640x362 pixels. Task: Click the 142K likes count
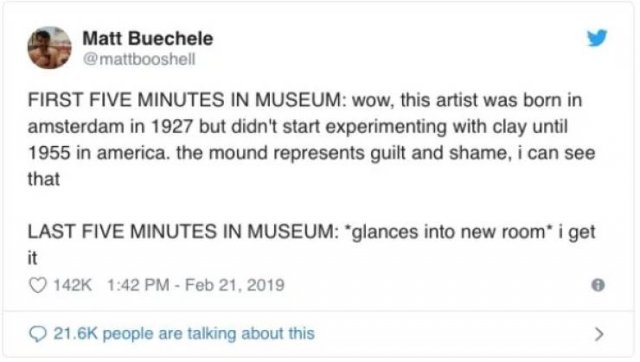click(73, 285)
